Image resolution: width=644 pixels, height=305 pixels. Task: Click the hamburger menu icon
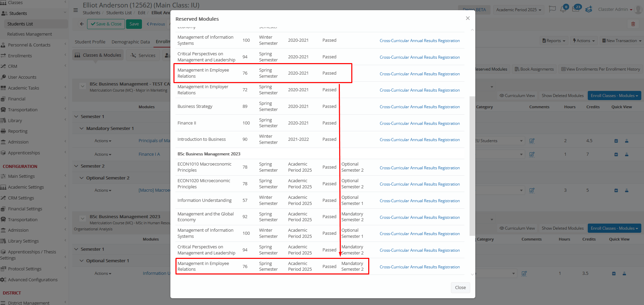(x=76, y=10)
